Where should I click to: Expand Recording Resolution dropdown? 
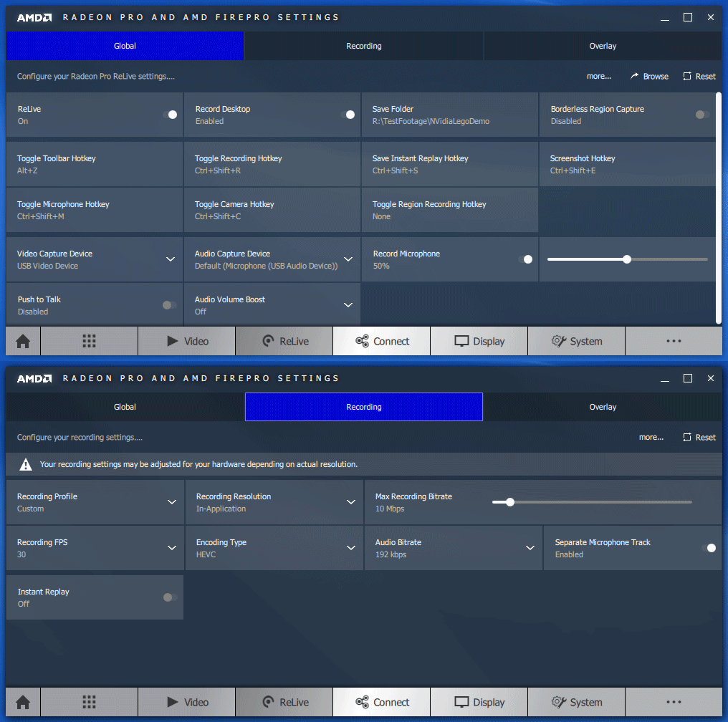351,502
